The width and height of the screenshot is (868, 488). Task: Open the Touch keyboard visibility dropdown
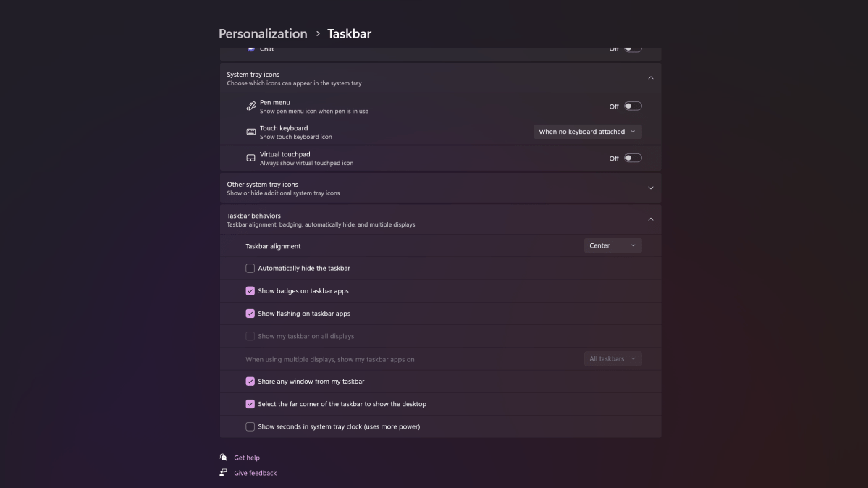tap(587, 132)
